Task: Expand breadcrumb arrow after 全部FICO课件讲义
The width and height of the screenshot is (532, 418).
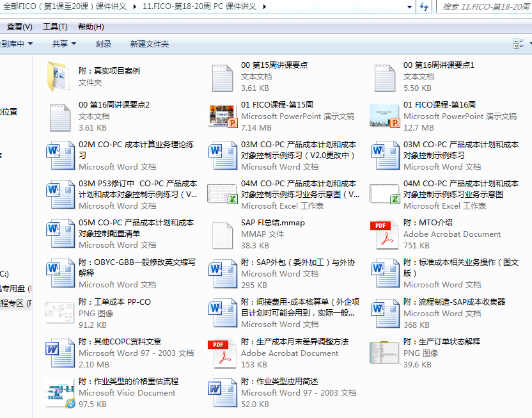Action: [x=135, y=6]
